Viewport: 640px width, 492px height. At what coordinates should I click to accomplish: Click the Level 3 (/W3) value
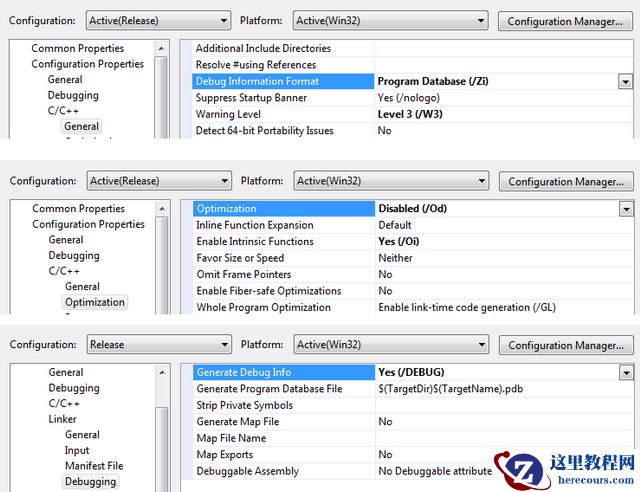[410, 114]
